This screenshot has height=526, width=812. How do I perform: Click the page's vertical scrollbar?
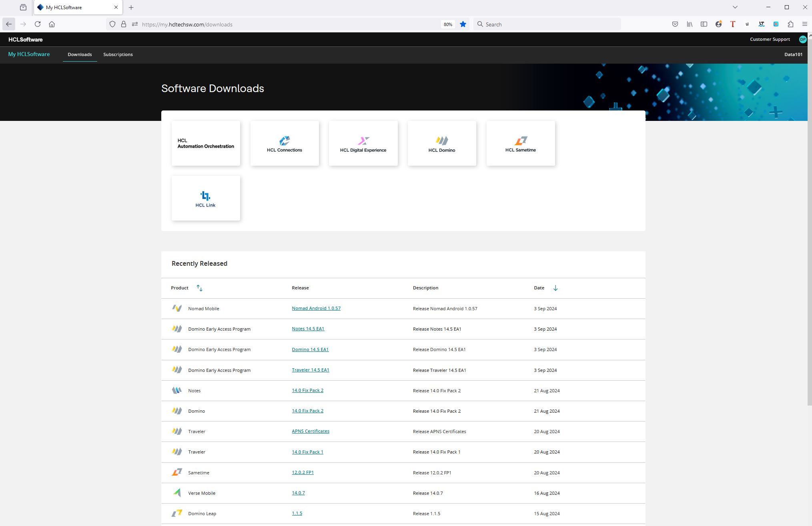pos(810,220)
